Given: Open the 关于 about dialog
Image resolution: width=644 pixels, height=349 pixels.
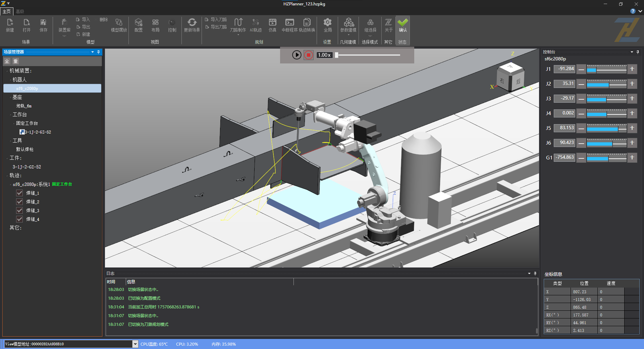Looking at the screenshot, I should [x=388, y=25].
